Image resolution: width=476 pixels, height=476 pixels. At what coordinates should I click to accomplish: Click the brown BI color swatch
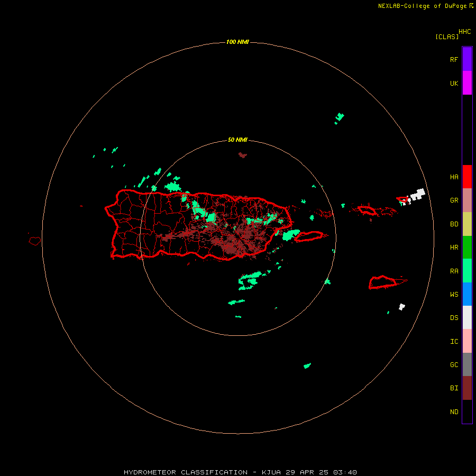467,388
